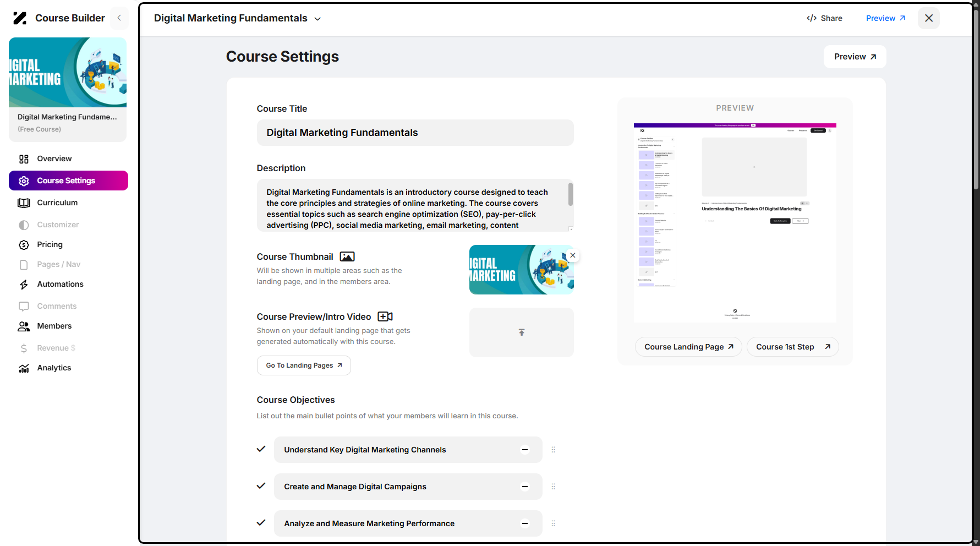
Task: Open Course 1st Step link
Action: point(792,347)
